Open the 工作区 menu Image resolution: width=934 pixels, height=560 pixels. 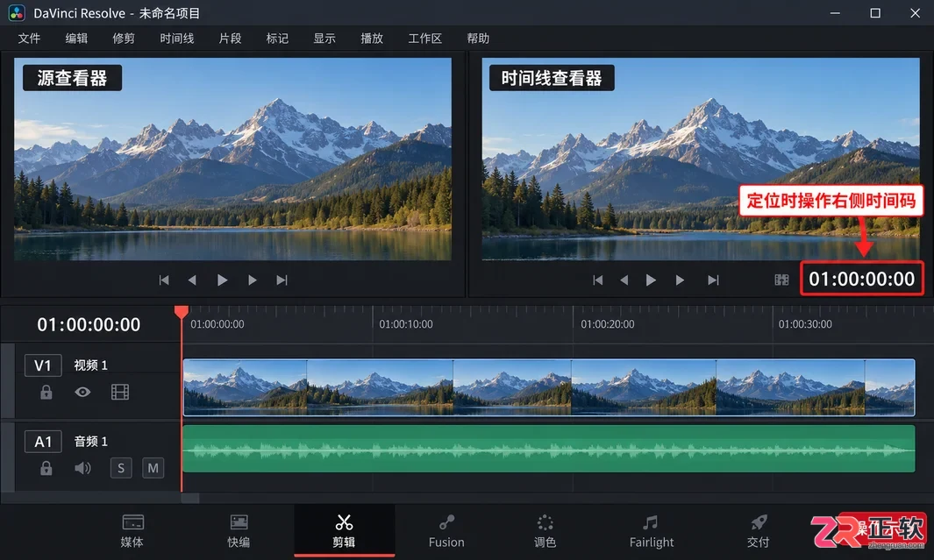click(x=424, y=39)
